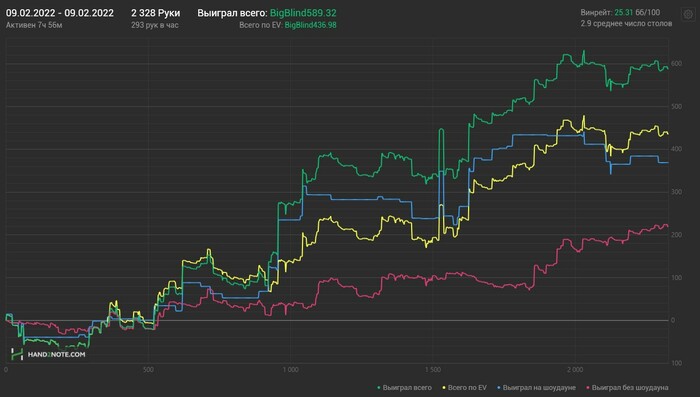Toggle the pink 'Выиграл без шоудауна' legend entry
This screenshot has height=397, width=700.
[x=627, y=388]
